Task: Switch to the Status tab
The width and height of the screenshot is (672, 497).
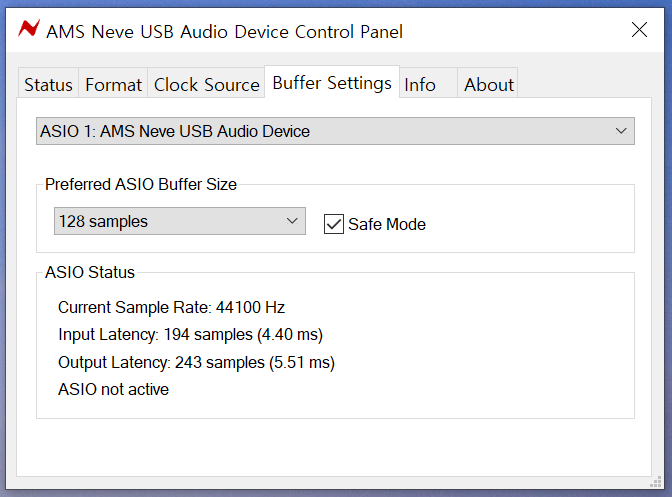Action: (x=48, y=84)
